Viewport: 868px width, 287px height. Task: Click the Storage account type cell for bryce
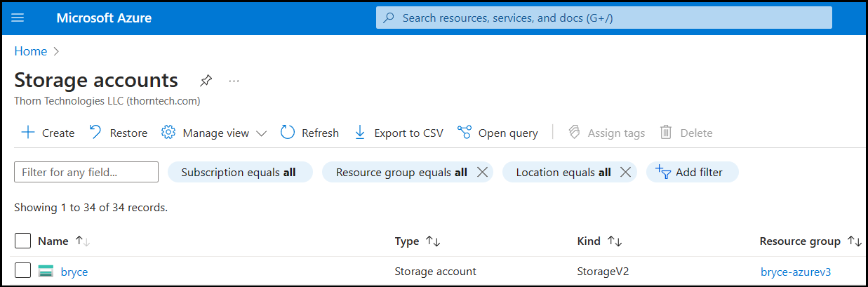coord(436,271)
